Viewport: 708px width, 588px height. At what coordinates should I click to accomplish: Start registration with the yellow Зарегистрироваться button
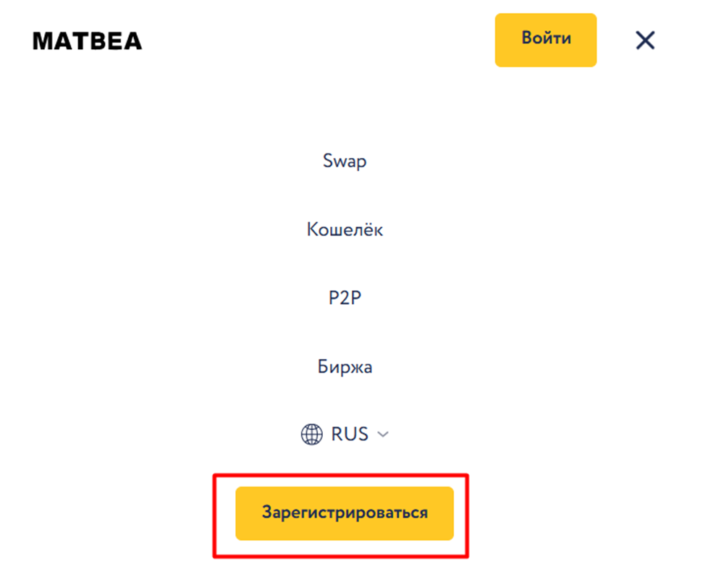(x=345, y=513)
